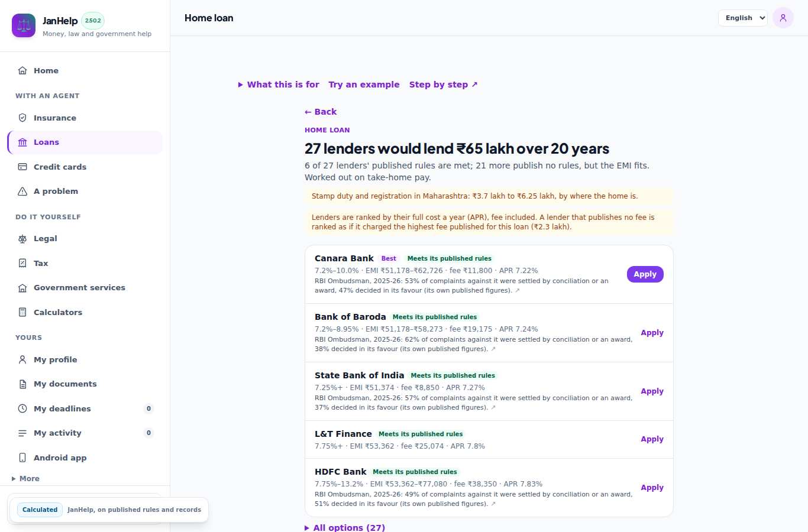Apply to Canara Bank
The width and height of the screenshot is (808, 532).
(645, 274)
